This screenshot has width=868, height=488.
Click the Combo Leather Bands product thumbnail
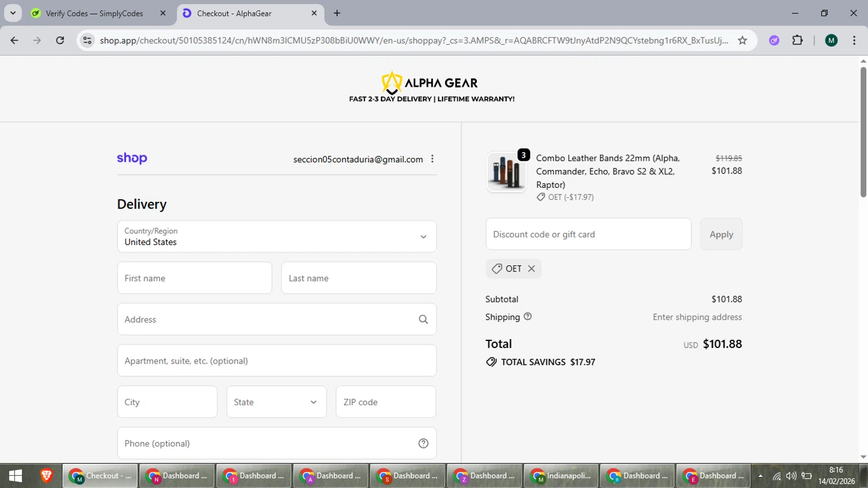(506, 172)
